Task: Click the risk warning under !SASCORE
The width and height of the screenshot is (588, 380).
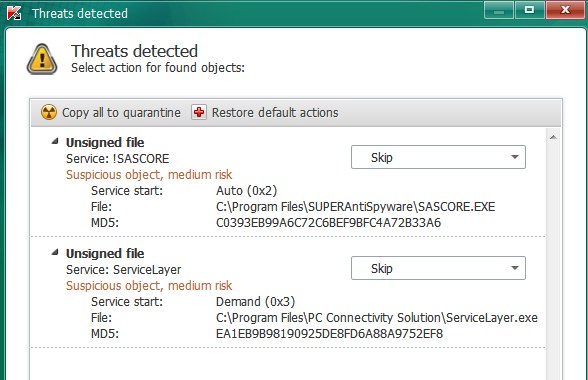Action: 149,175
